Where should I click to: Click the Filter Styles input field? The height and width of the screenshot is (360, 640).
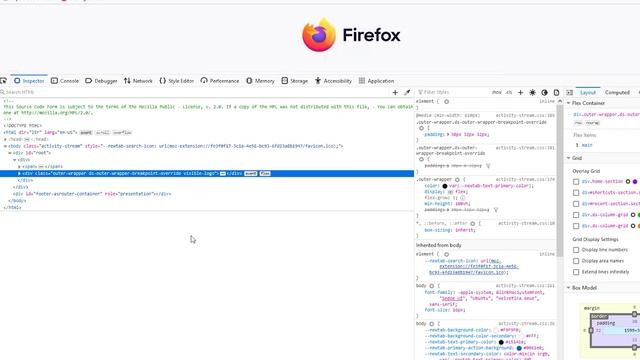[453, 92]
